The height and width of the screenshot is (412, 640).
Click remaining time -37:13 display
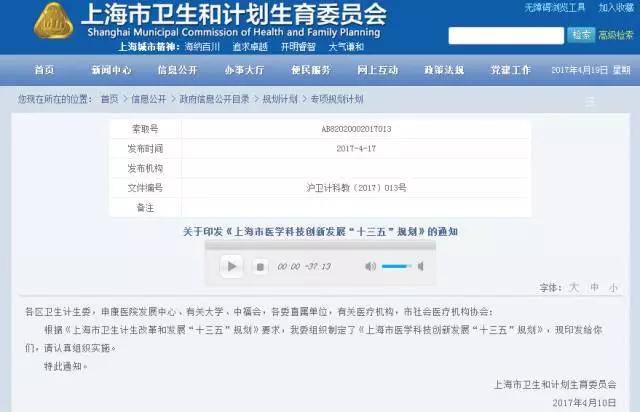click(x=318, y=267)
